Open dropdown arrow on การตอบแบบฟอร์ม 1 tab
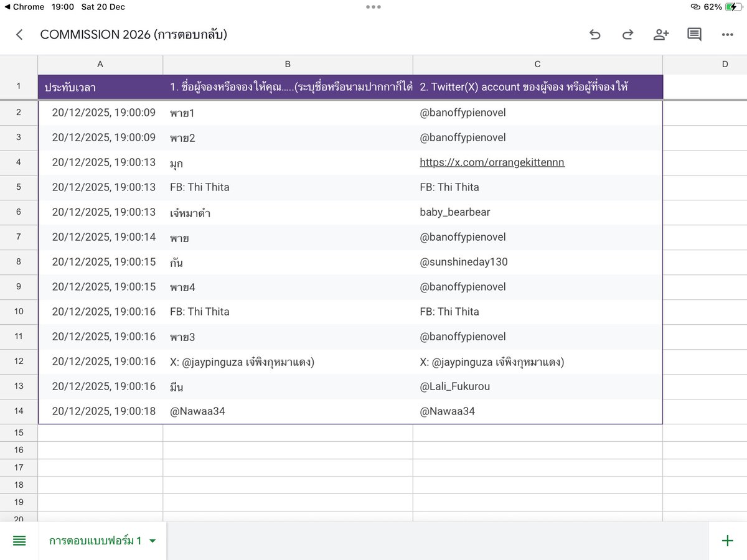 point(153,541)
